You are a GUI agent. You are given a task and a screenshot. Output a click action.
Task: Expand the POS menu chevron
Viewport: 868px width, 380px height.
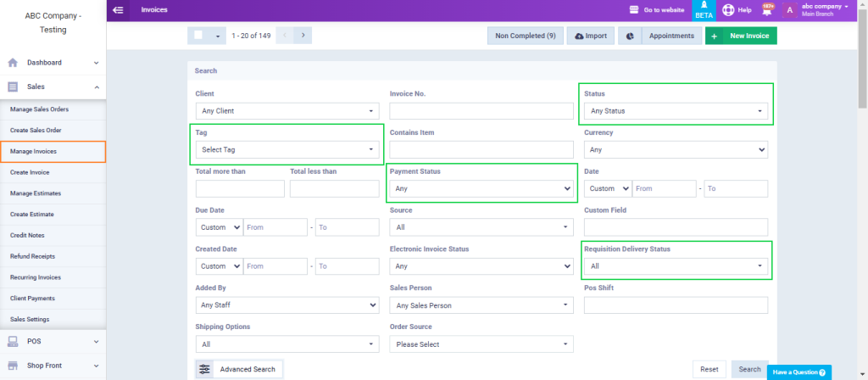(97, 342)
